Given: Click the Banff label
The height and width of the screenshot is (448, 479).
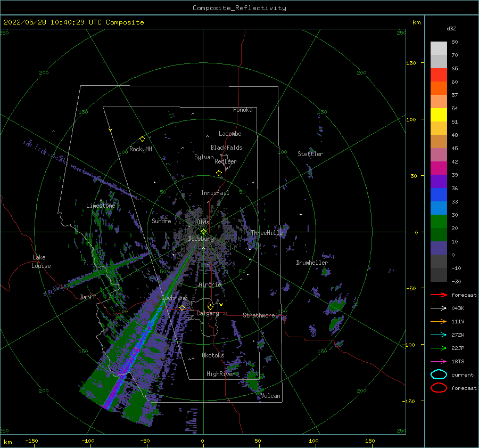Looking at the screenshot, I should 88,297.
